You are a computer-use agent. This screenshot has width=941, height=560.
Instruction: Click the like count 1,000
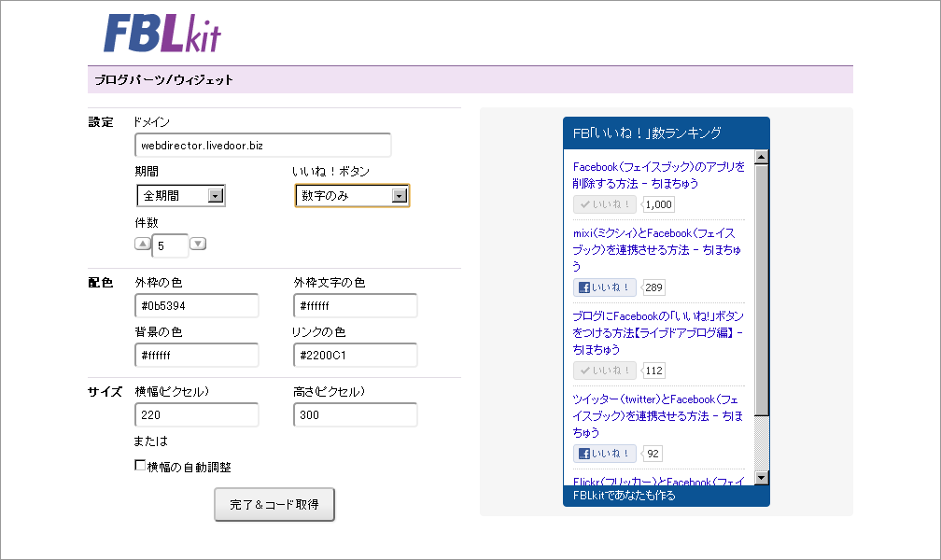[x=658, y=204]
